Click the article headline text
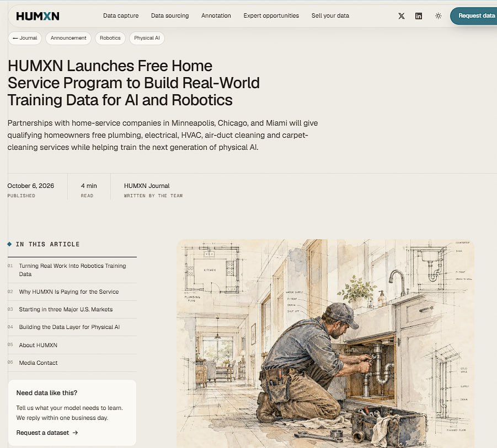Image resolution: width=497 pixels, height=448 pixels. click(133, 83)
